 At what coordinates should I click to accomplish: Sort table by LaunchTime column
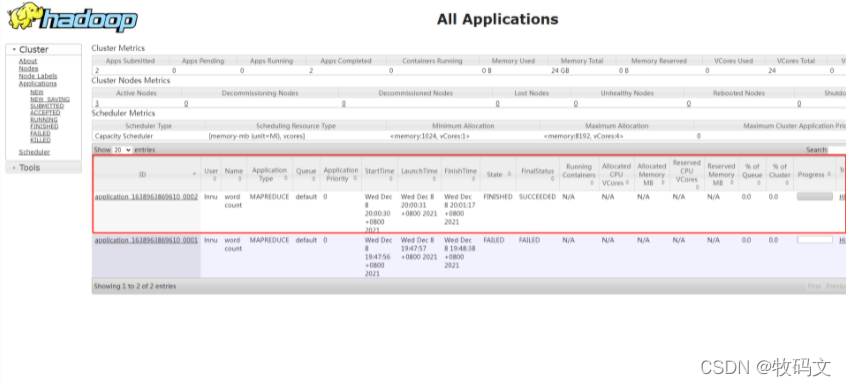click(419, 174)
